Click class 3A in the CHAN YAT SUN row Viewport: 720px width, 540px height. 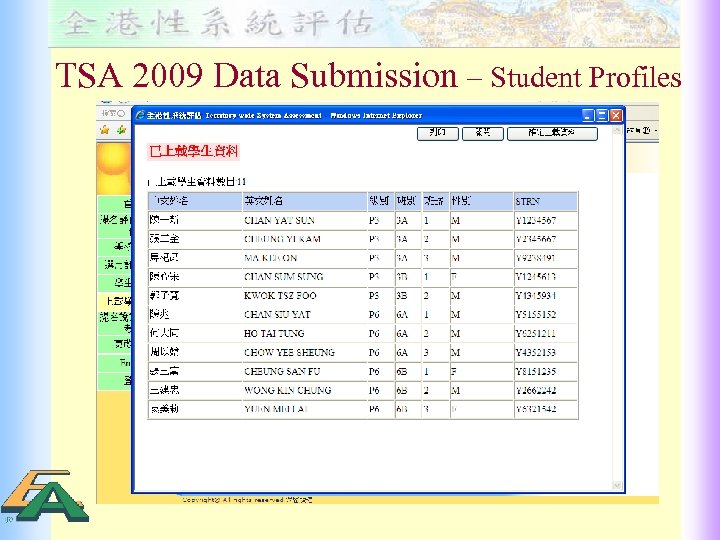pos(402,220)
